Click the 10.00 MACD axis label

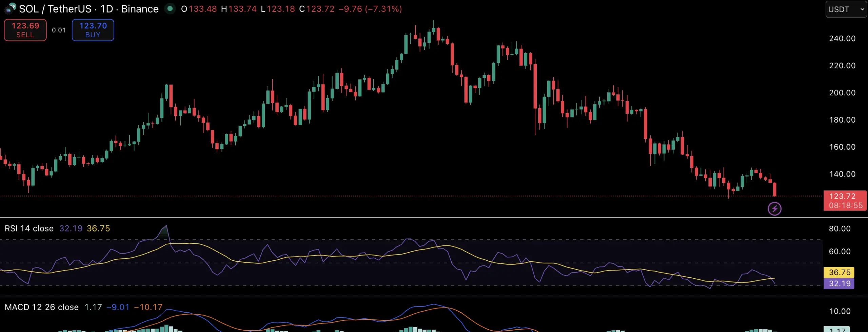click(x=840, y=312)
